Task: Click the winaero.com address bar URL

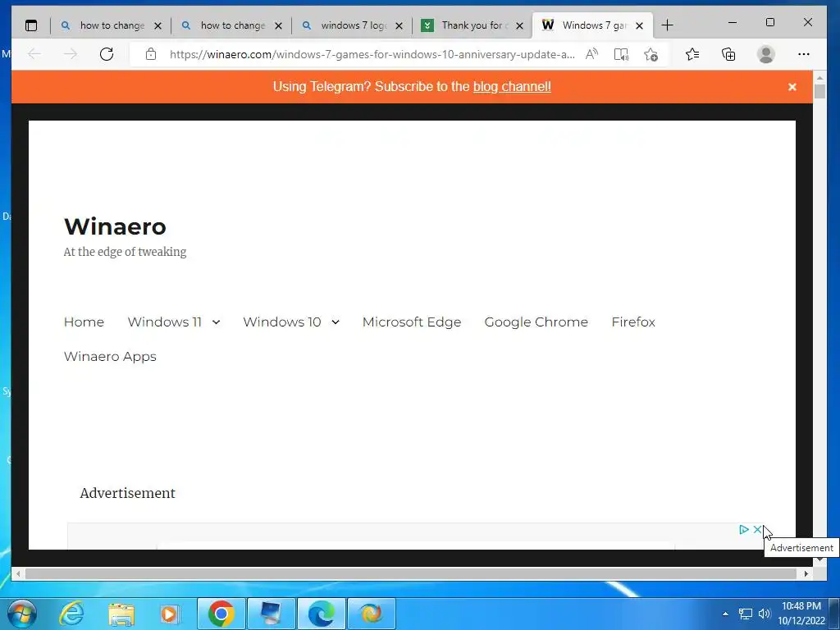Action: coord(372,54)
